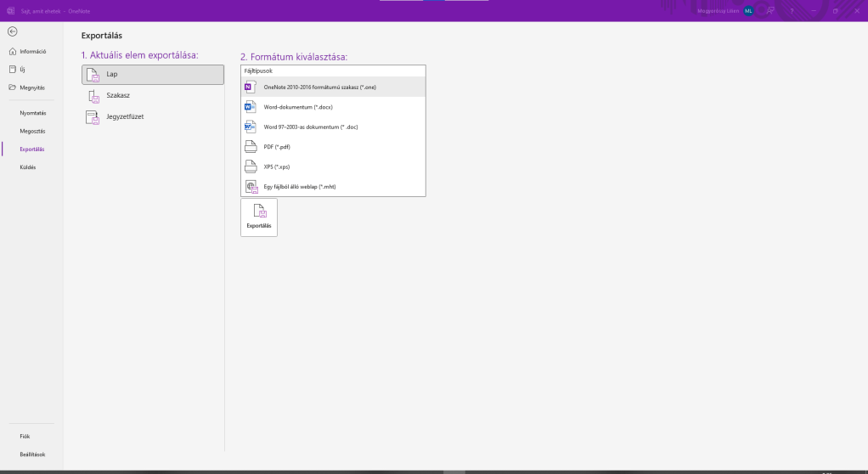Open Fiók account settings
The height and width of the screenshot is (474, 868).
click(x=25, y=436)
